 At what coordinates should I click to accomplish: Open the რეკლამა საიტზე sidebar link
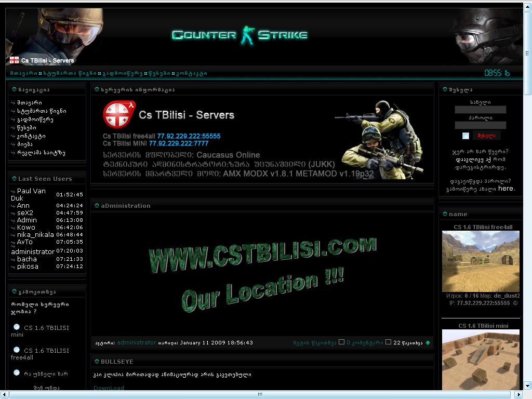(x=41, y=153)
